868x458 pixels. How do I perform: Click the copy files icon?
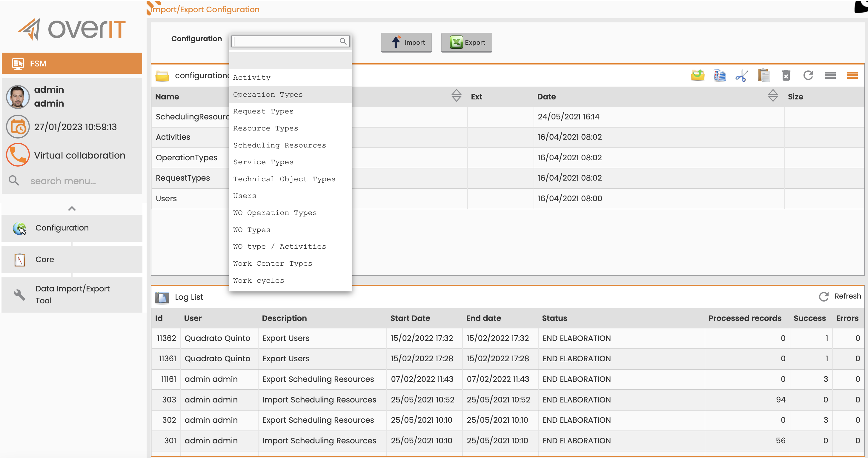pos(719,75)
